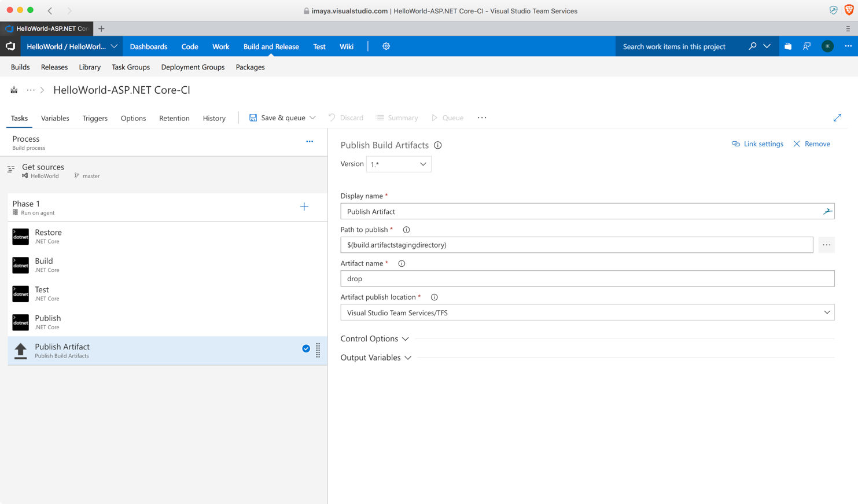Open Test hub
Screen dimensions: 858x504
pos(319,46)
